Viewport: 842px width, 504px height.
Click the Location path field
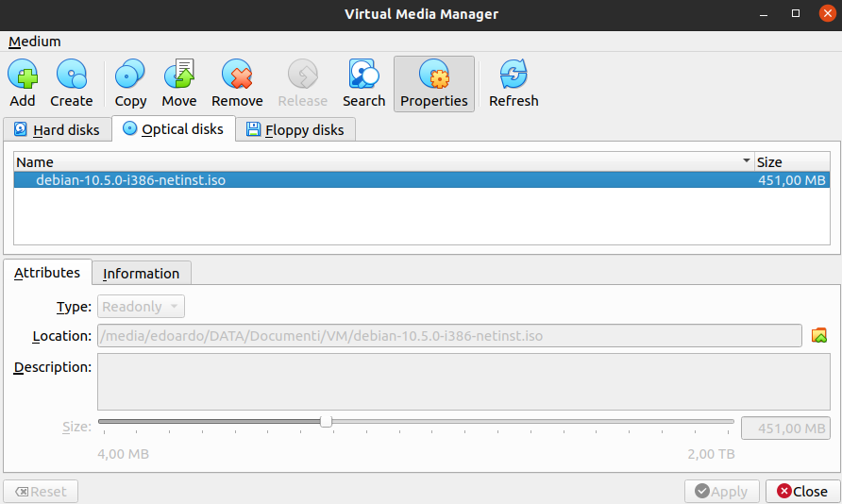coord(449,336)
